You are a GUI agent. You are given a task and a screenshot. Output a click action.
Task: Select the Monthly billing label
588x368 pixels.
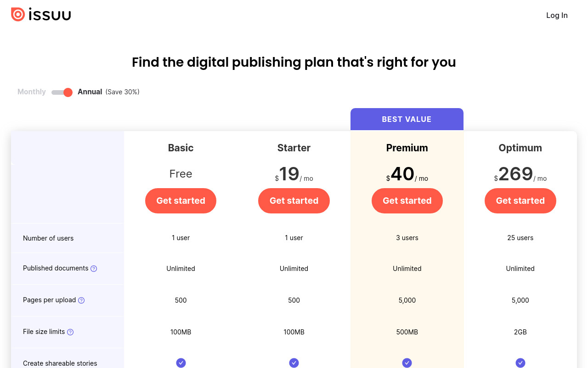pos(32,92)
